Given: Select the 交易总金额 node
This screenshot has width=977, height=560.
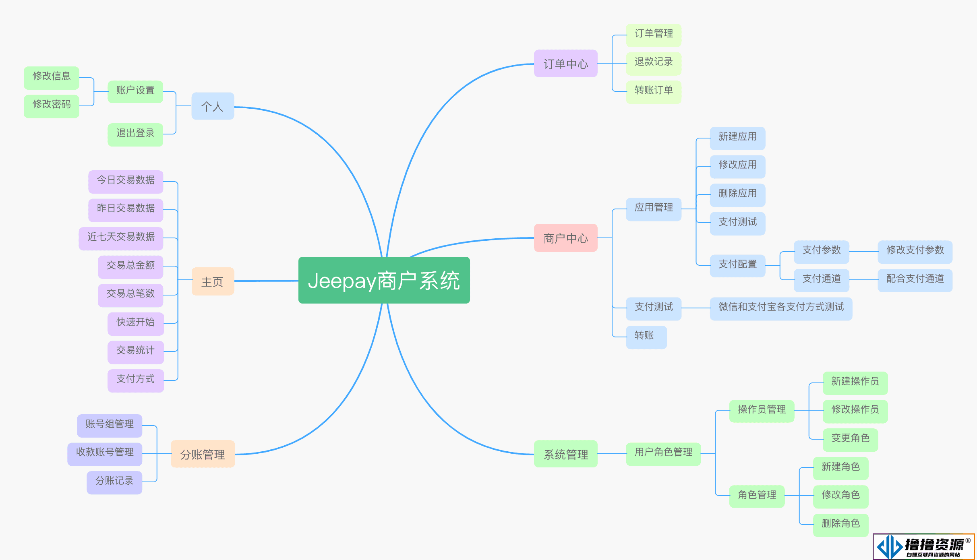Looking at the screenshot, I should [x=130, y=267].
